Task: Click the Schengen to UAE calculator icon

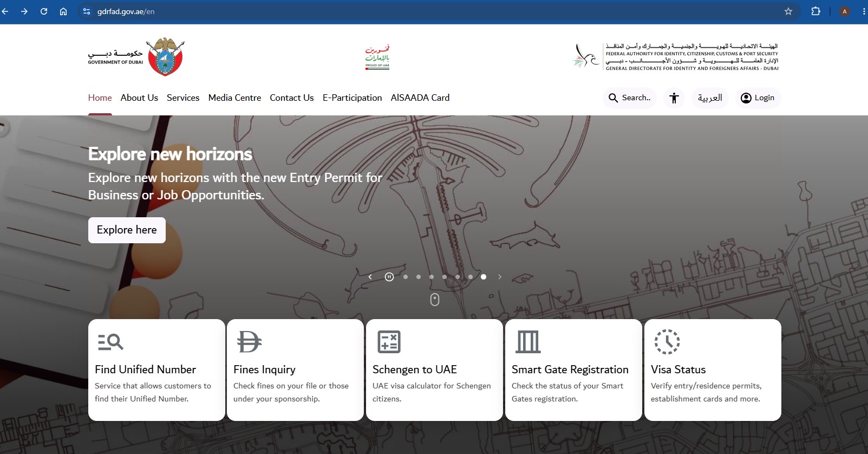Action: (389, 342)
